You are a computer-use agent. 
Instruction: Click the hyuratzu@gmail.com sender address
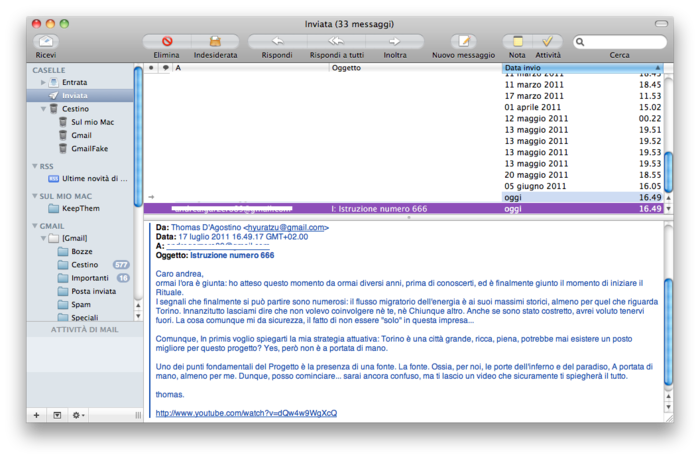(x=286, y=227)
